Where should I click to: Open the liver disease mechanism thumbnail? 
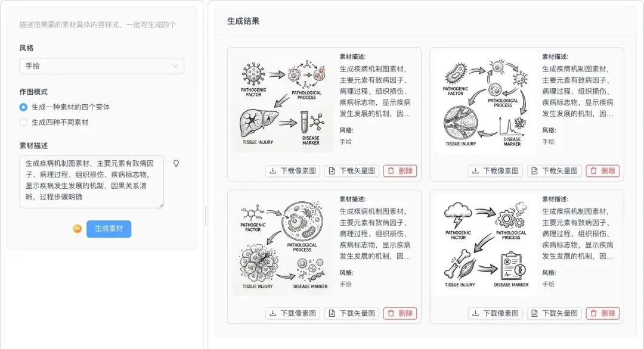click(283, 102)
